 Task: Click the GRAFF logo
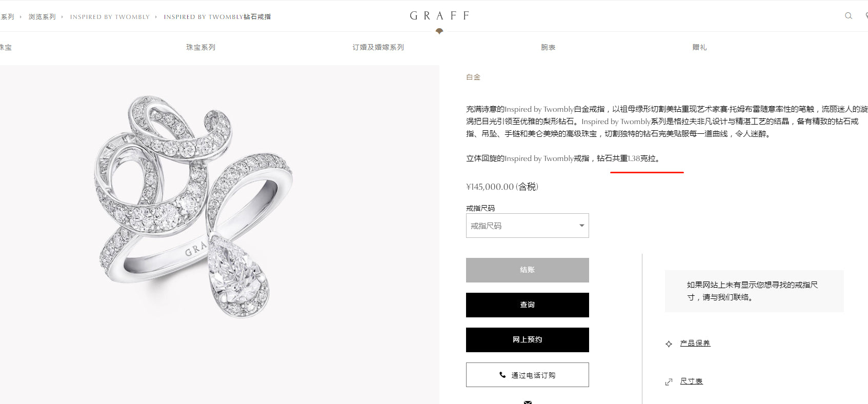(439, 16)
